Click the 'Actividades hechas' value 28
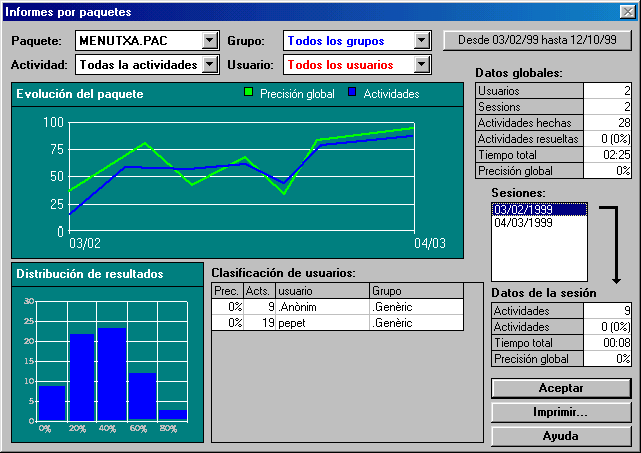This screenshot has height=453, width=641. tap(607, 123)
